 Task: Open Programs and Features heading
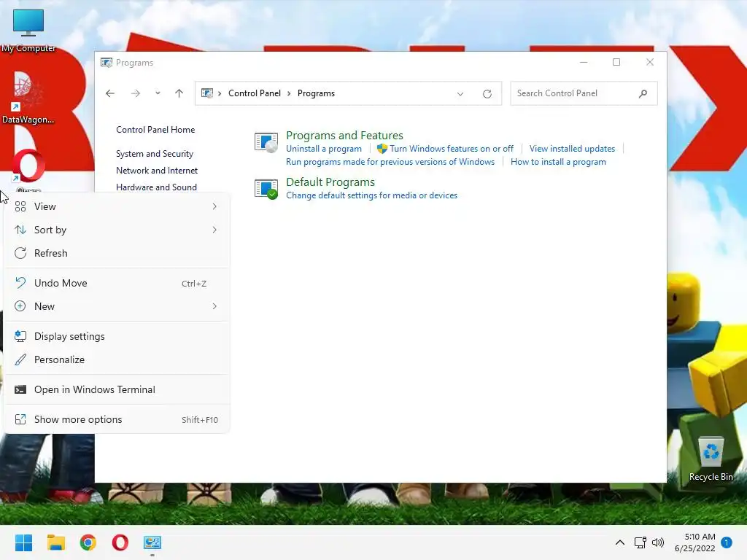(344, 135)
